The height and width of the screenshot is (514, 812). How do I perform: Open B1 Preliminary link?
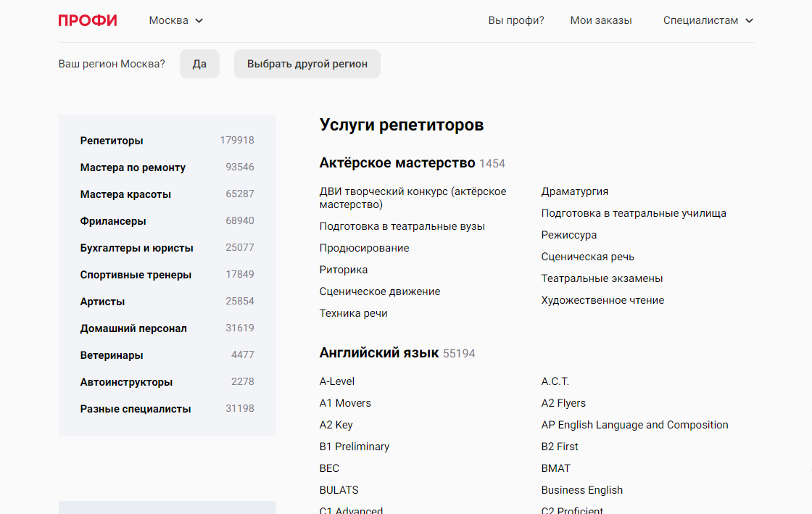coord(355,447)
